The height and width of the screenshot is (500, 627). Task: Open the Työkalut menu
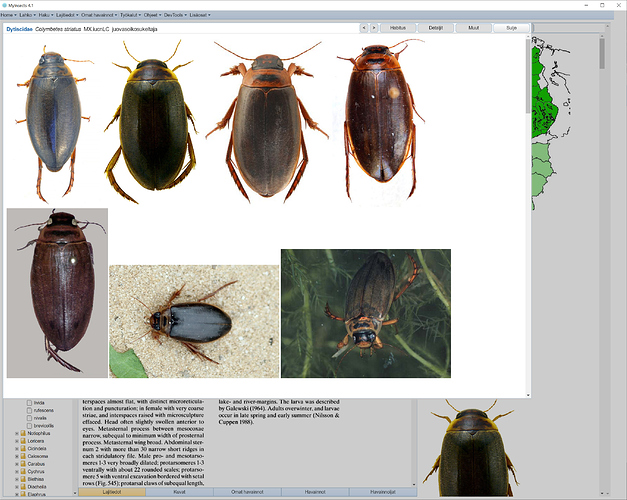pos(130,15)
